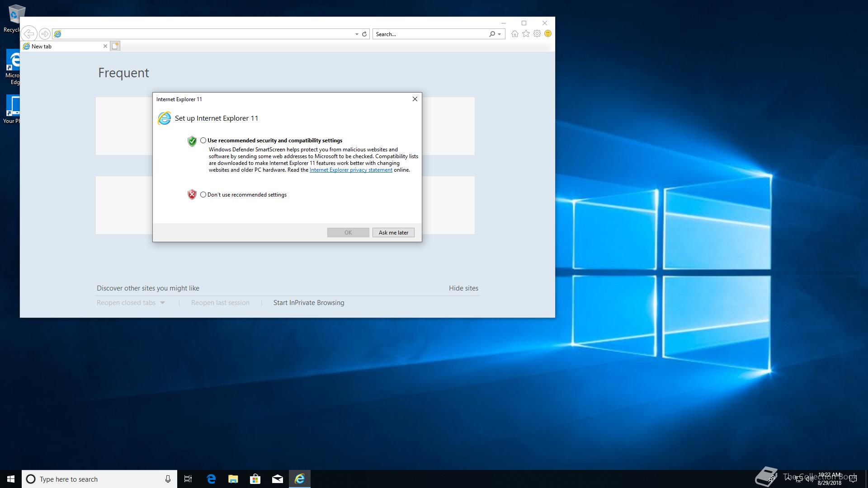Select Don't use recommended settings option
The image size is (868, 488).
click(203, 195)
